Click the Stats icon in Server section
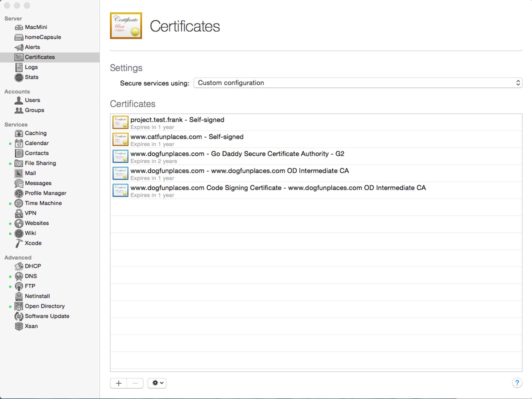 [19, 77]
